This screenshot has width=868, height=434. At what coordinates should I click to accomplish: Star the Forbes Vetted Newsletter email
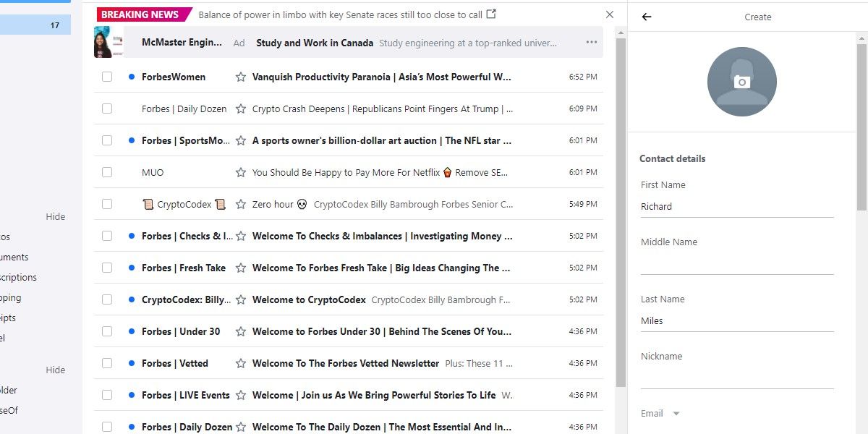[x=240, y=363]
